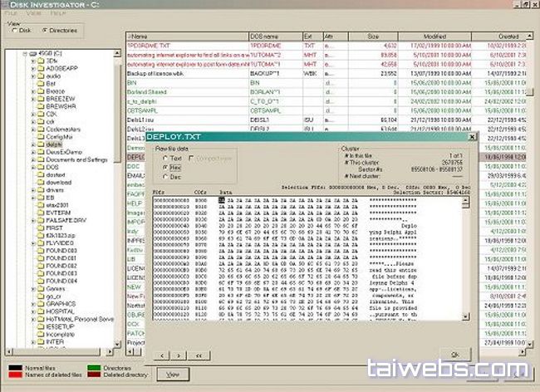This screenshot has height=392, width=540.
Task: Open the File menu
Action: [x=12, y=15]
